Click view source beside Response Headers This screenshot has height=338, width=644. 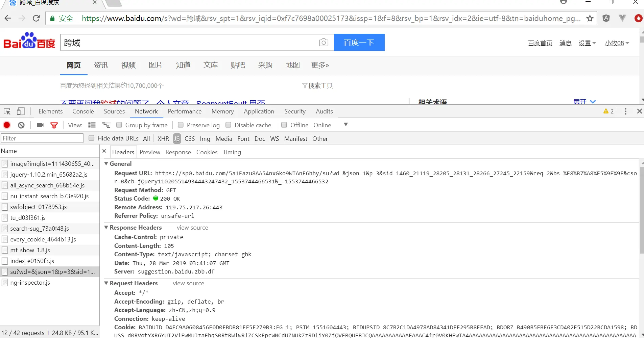click(x=192, y=228)
